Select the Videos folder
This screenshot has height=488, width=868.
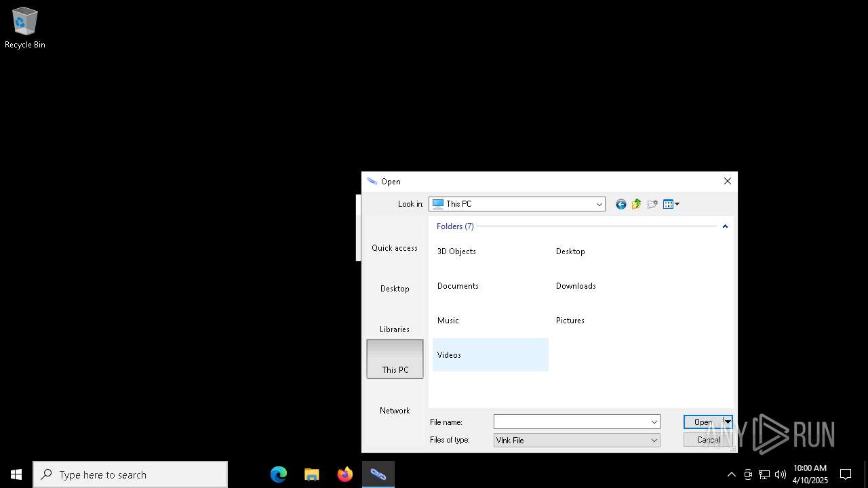[490, 354]
